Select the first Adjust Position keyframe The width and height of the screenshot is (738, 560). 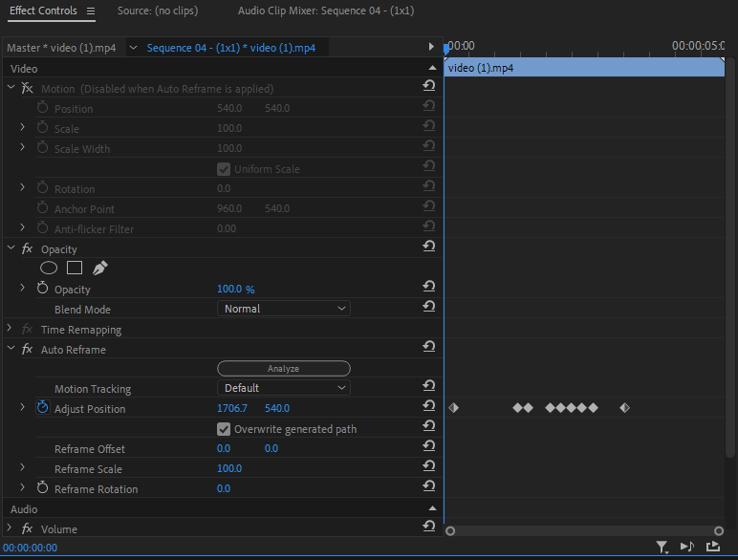click(x=454, y=408)
